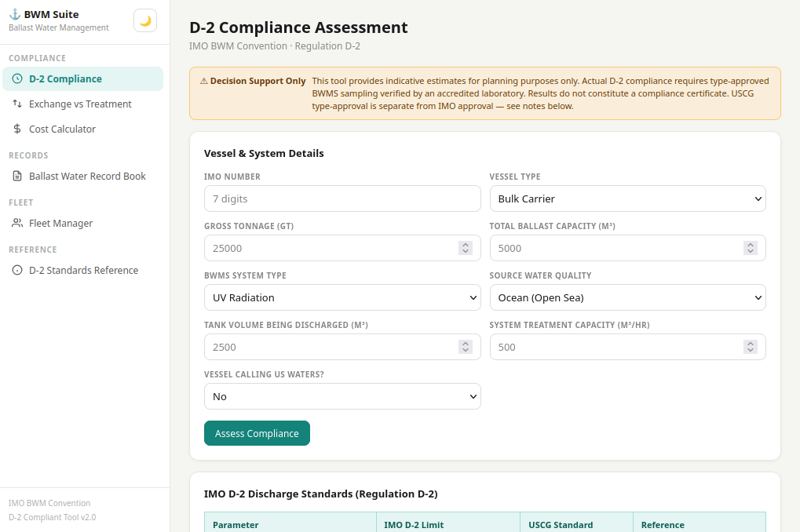
Task: Click the arrows icon for Exchange vs Treatment
Action: [x=17, y=104]
